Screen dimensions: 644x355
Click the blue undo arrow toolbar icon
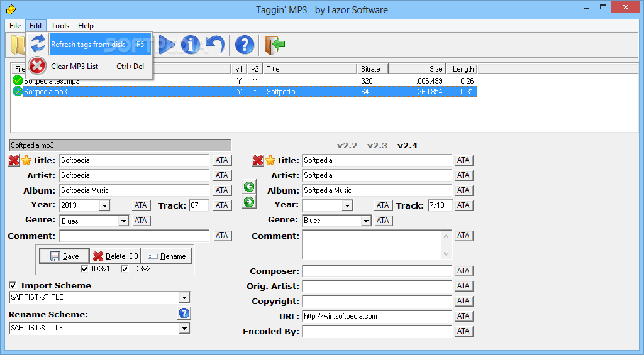215,45
